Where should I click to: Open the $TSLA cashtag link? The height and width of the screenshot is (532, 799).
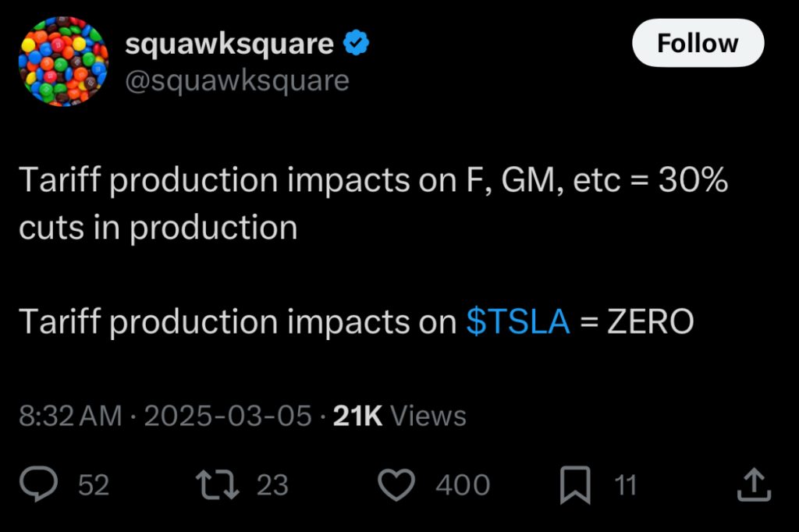[x=518, y=321]
